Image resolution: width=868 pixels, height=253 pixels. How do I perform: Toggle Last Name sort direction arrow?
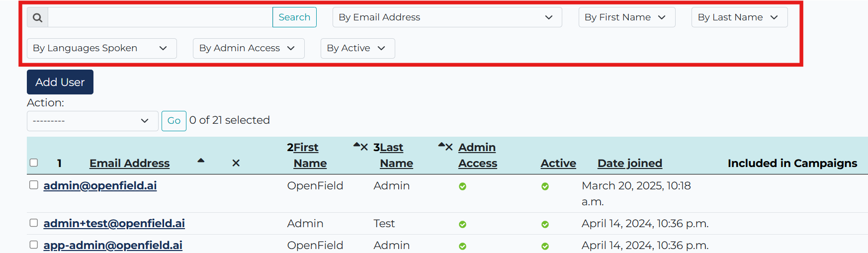pyautogui.click(x=441, y=145)
